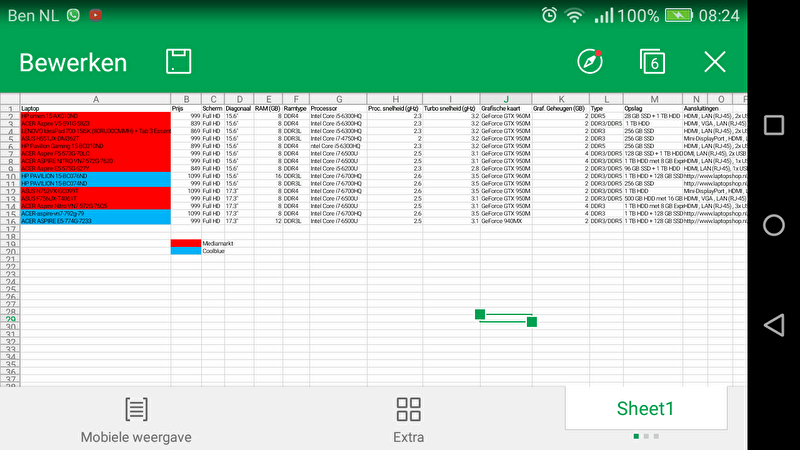Select column G header

point(338,99)
